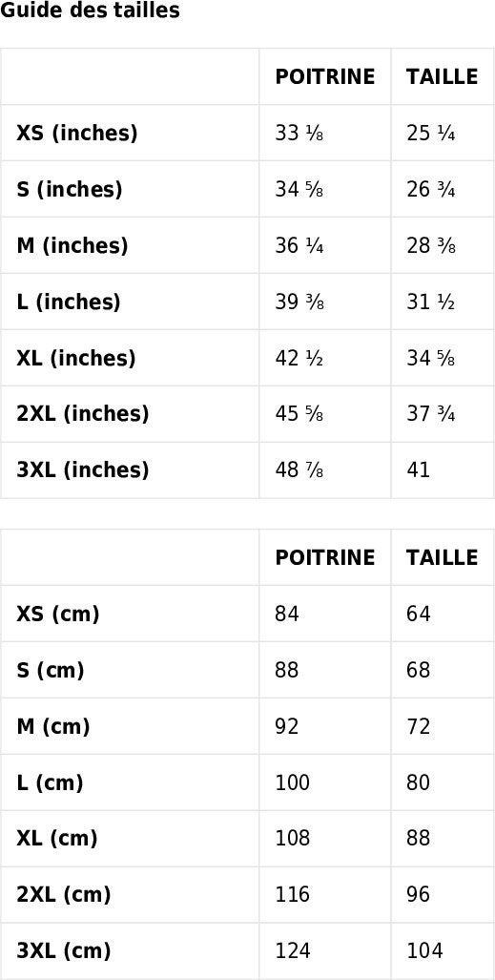
Task: Click the M (cm) row label
Action: [x=53, y=727]
